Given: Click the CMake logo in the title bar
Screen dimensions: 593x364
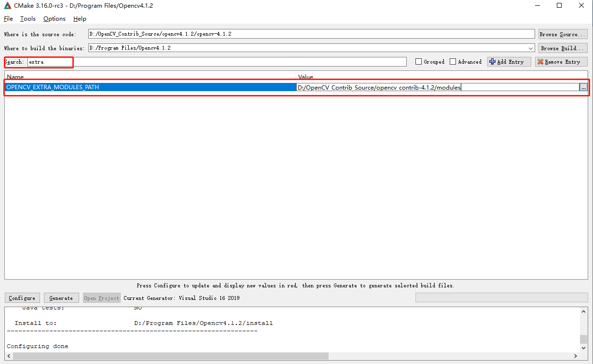Looking at the screenshot, I should [7, 5].
